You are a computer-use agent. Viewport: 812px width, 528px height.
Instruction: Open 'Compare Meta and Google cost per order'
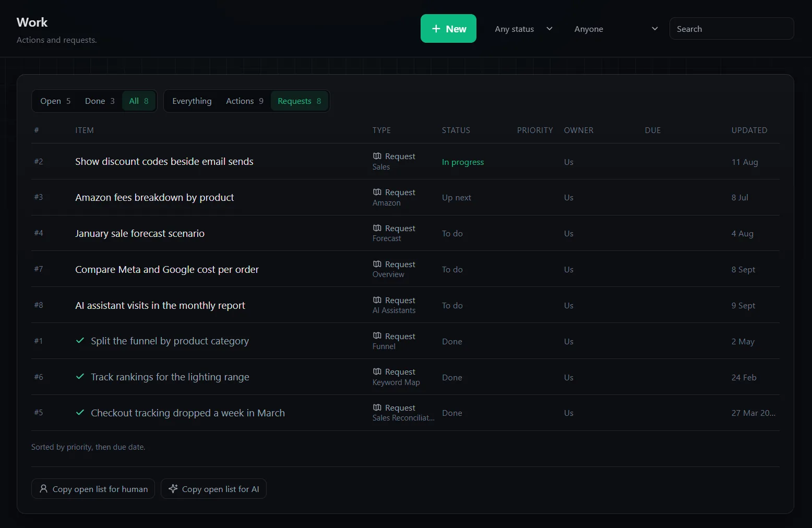(x=167, y=270)
